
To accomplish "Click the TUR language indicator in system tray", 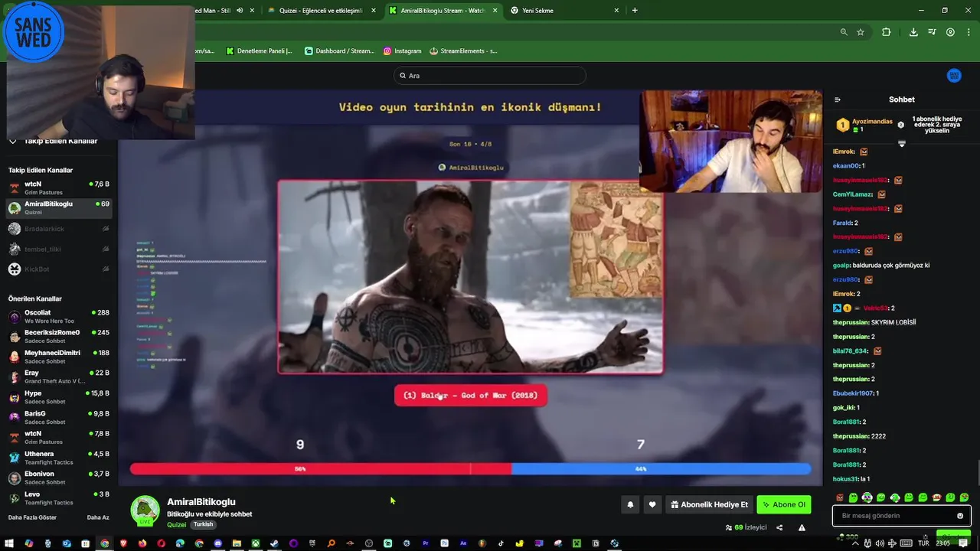I will point(923,543).
